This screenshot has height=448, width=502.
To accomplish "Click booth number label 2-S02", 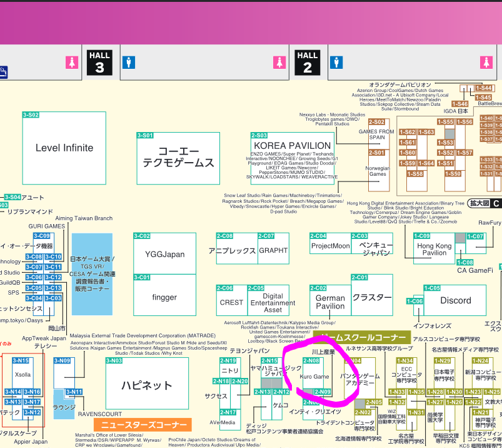I will click(376, 122).
